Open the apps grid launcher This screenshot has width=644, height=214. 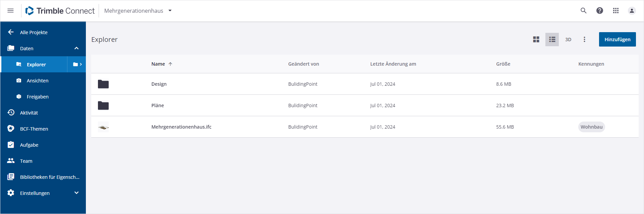coord(616,11)
